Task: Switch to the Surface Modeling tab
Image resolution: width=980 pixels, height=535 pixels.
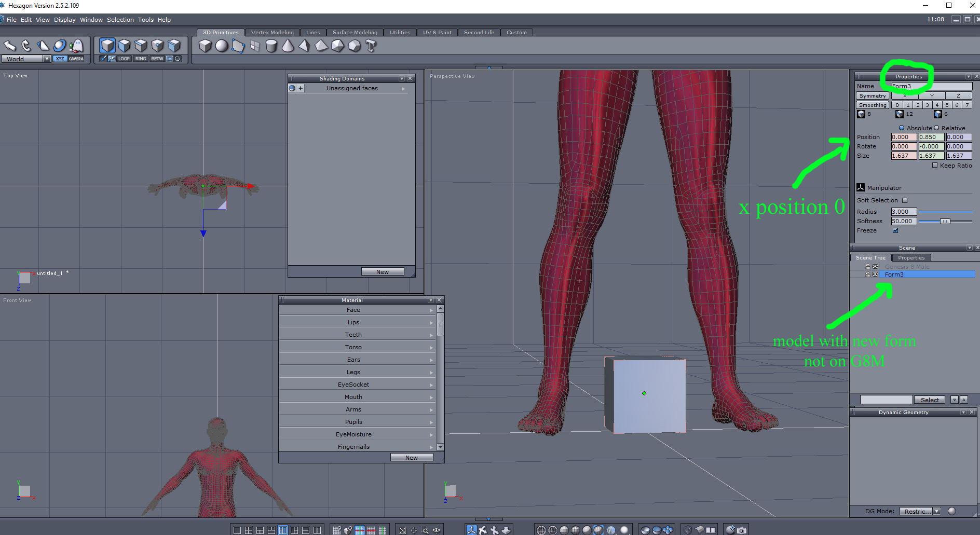Action: (x=355, y=32)
